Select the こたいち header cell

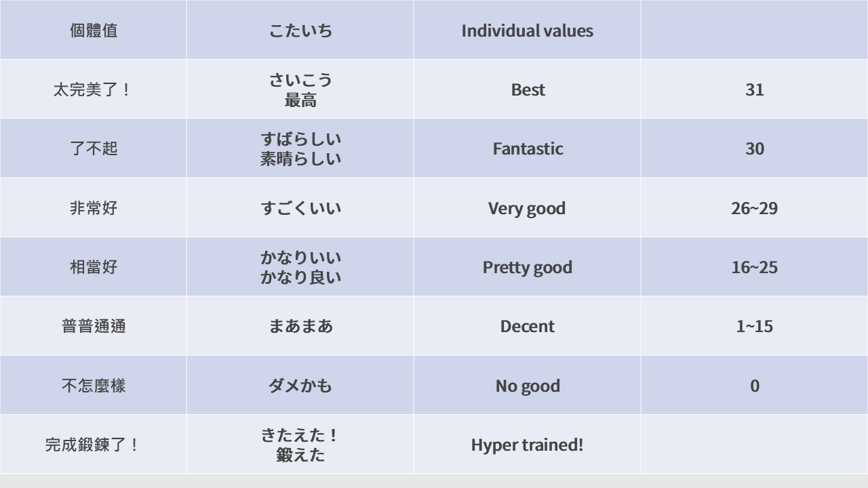click(x=300, y=30)
